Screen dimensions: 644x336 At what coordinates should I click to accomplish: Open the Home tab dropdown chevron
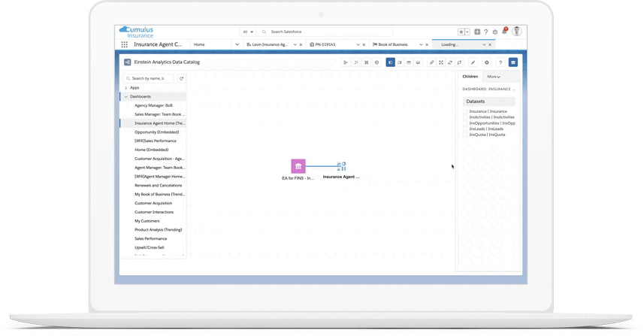coord(237,44)
